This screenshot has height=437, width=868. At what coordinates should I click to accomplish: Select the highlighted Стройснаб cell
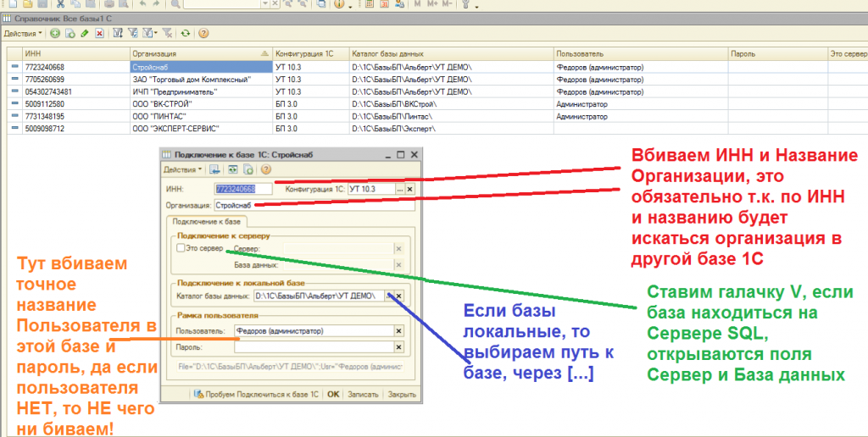coord(201,68)
